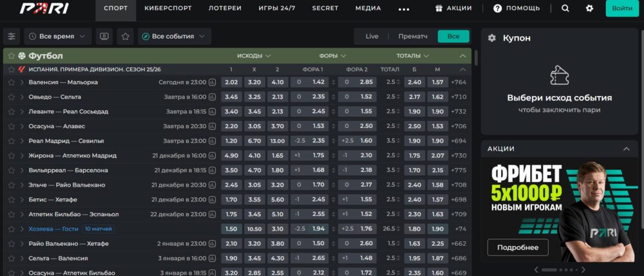This screenshot has width=644, height=276.
Task: Collapse the Испания Примера Дивизион league chevron
Action: point(463,69)
